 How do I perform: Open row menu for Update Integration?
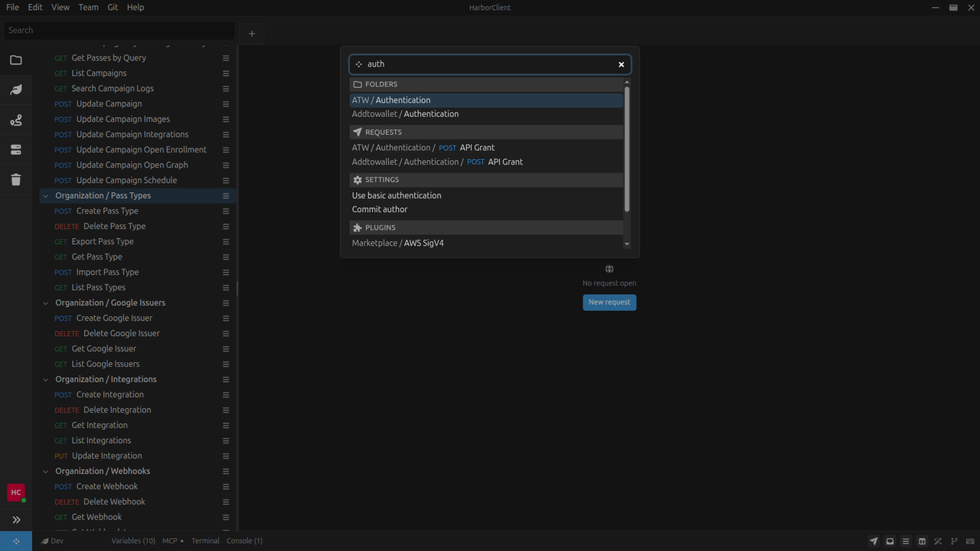(226, 456)
